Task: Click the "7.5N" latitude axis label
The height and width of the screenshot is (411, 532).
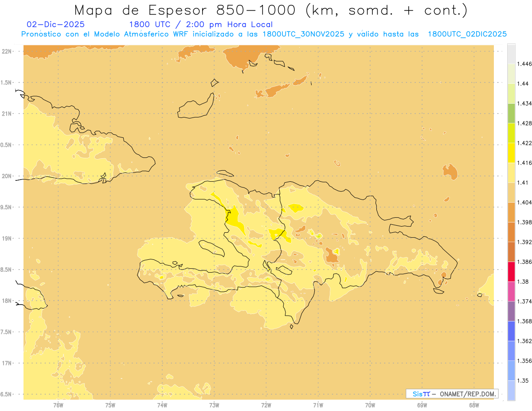Action: 6,332
